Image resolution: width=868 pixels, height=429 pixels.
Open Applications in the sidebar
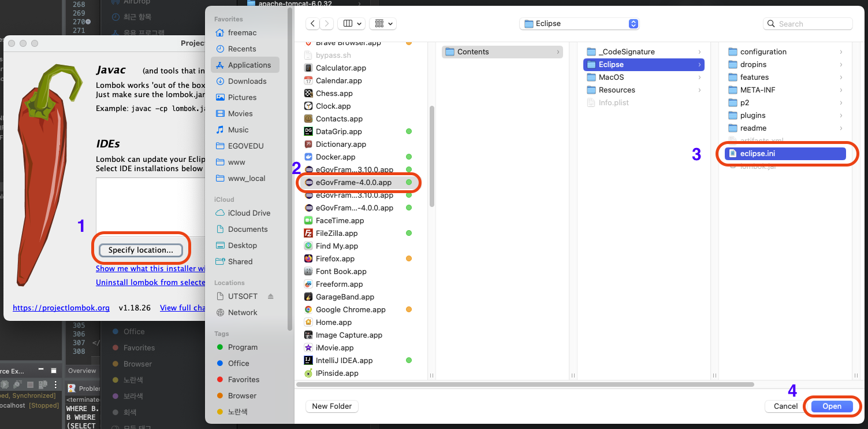245,65
